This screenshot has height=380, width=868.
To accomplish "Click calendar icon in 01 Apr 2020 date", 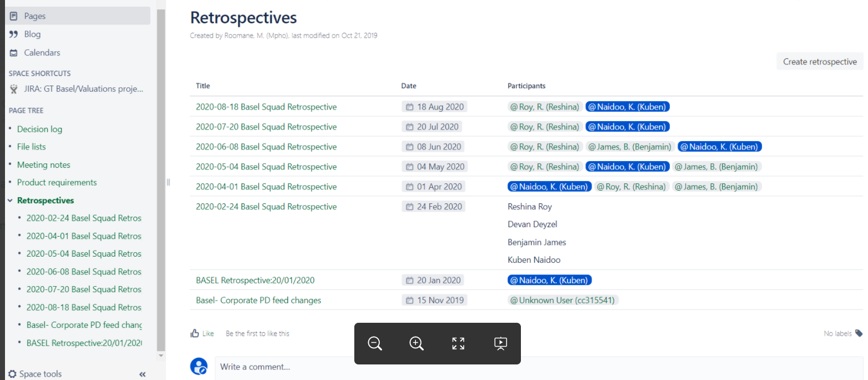I will pyautogui.click(x=410, y=187).
